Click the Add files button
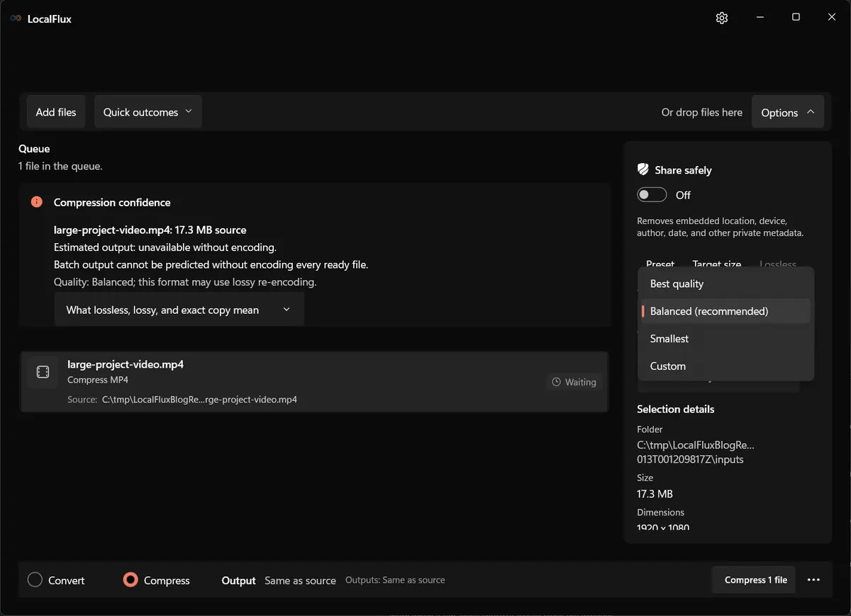This screenshot has height=616, width=851. coord(56,112)
